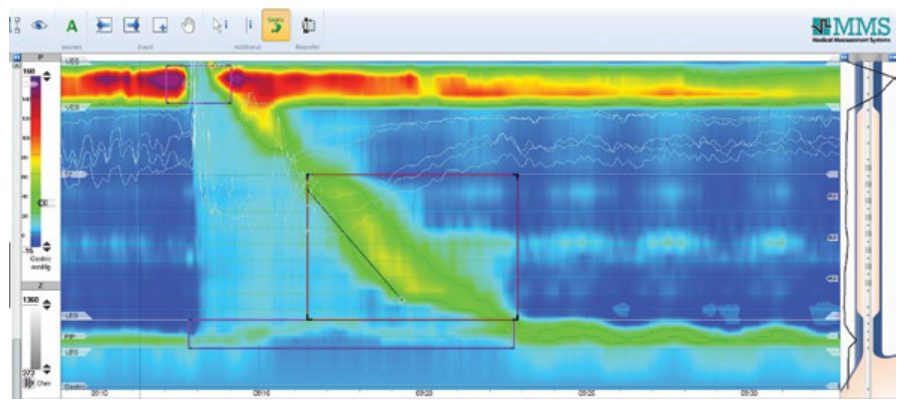
Task: Click the Z impedance panel header
Action: (41, 285)
